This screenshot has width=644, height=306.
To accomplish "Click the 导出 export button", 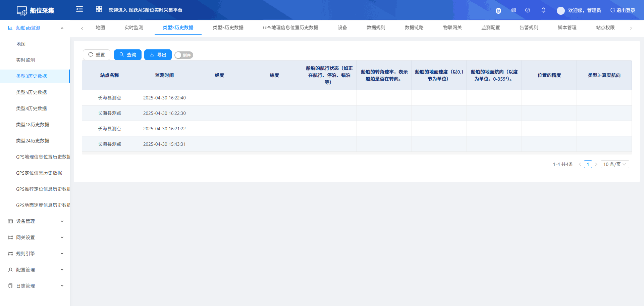I will pos(158,55).
